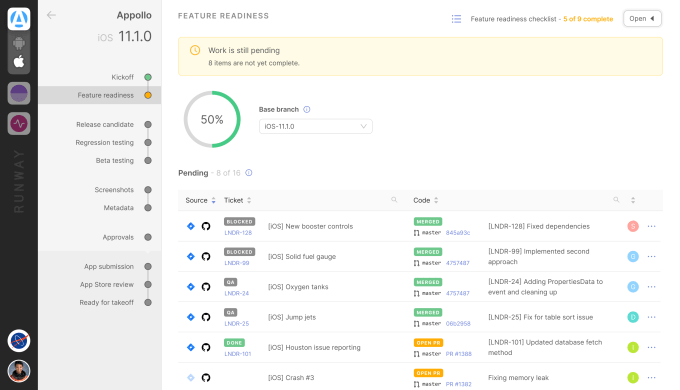Click search icon in the Ticket column header
Viewport: 680px width, 390px height.
point(394,200)
